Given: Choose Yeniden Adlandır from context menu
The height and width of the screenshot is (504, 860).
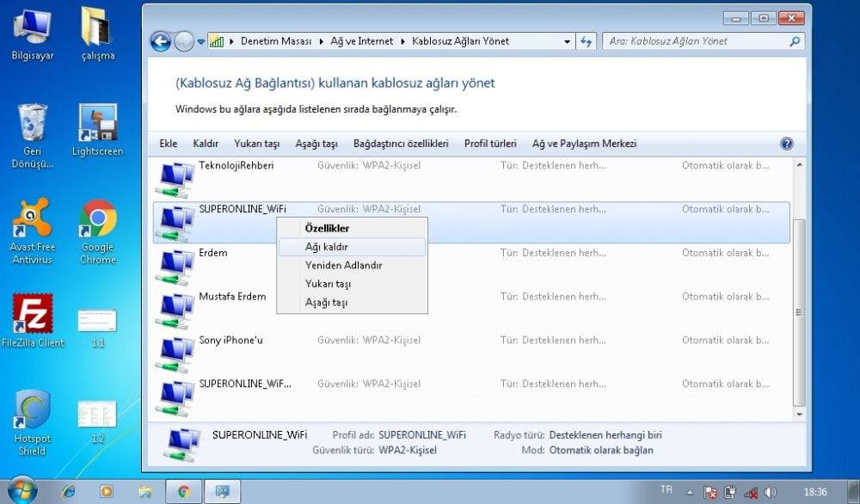Looking at the screenshot, I should point(352,266).
